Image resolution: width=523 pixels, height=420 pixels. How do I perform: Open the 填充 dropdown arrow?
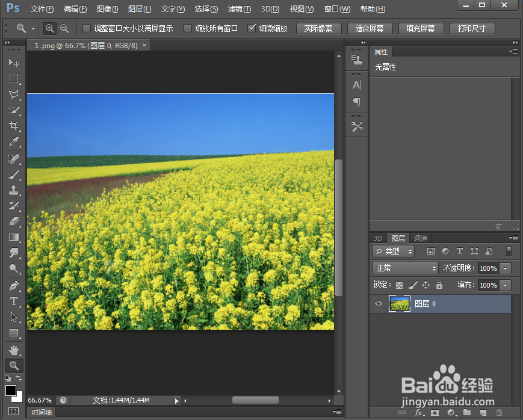click(506, 285)
